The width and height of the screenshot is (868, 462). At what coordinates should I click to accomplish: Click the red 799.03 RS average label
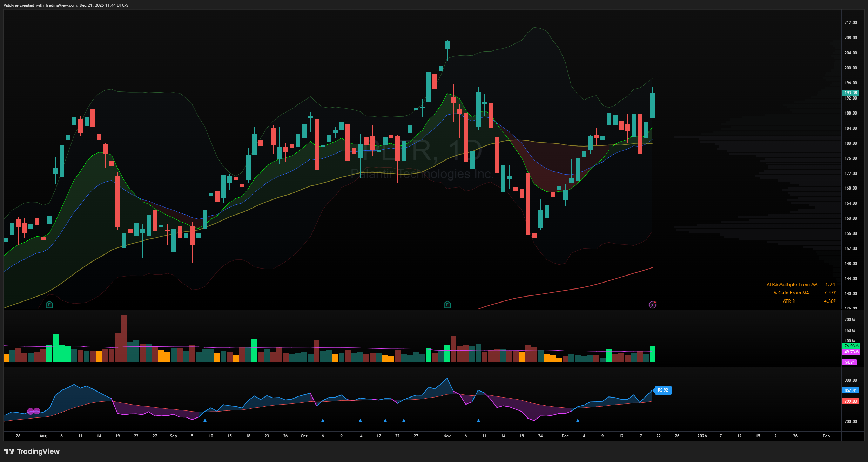(x=850, y=401)
